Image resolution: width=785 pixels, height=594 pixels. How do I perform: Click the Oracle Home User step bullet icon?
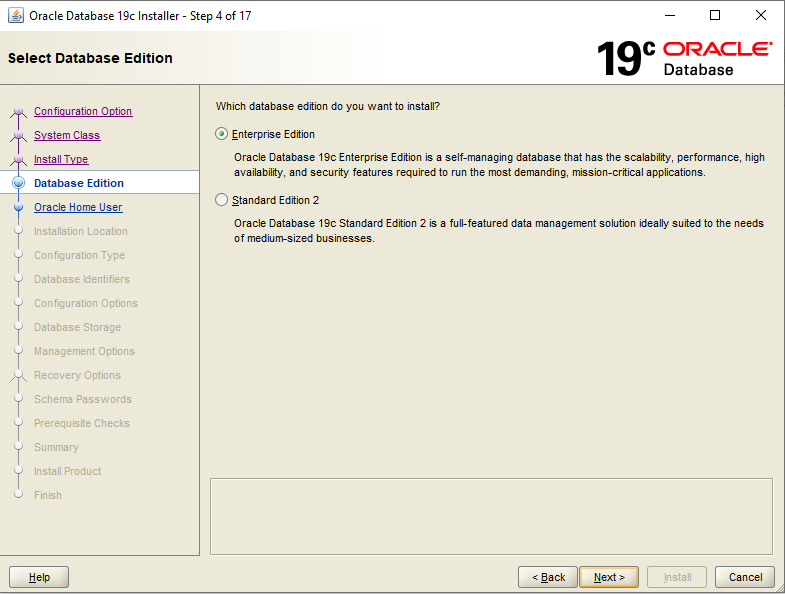19,207
